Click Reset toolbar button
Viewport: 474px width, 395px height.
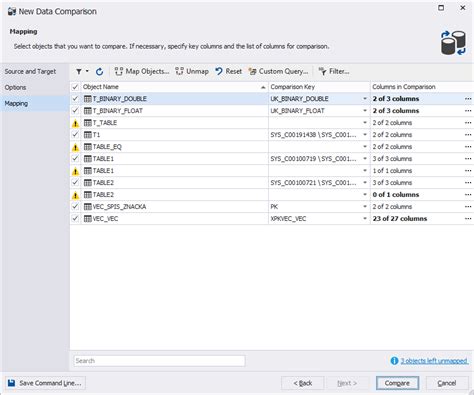(229, 71)
